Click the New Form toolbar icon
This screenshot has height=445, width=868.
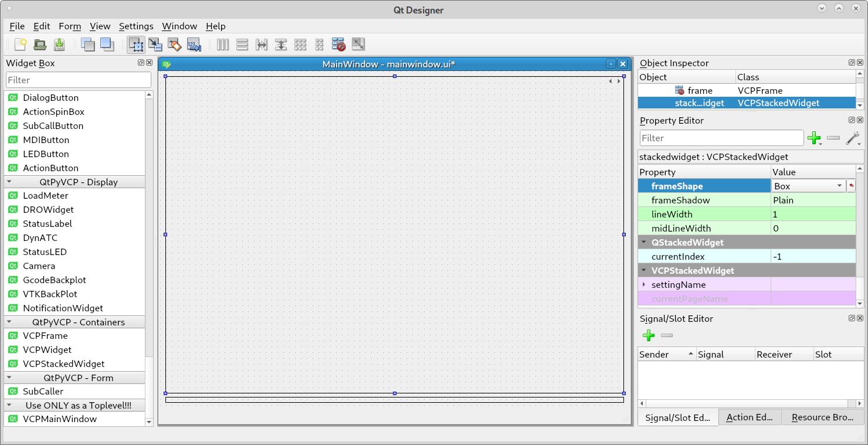(x=21, y=44)
